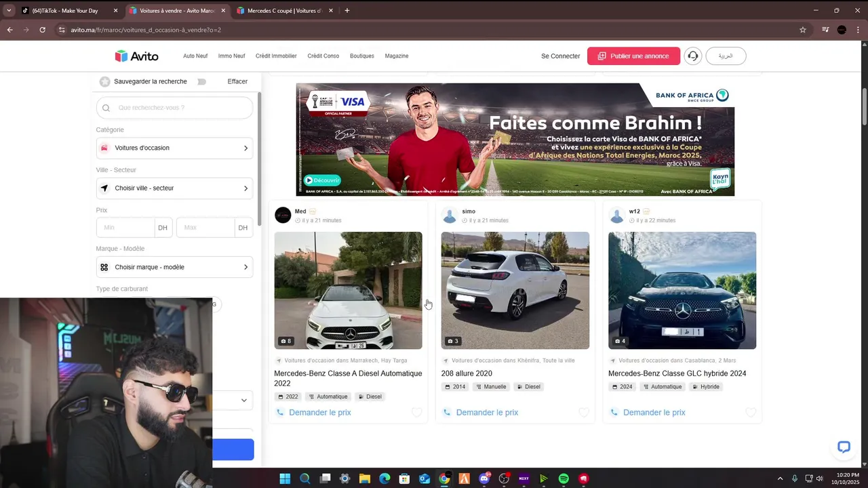The image size is (868, 488).
Task: Close the TikTok tab
Action: 115,10
